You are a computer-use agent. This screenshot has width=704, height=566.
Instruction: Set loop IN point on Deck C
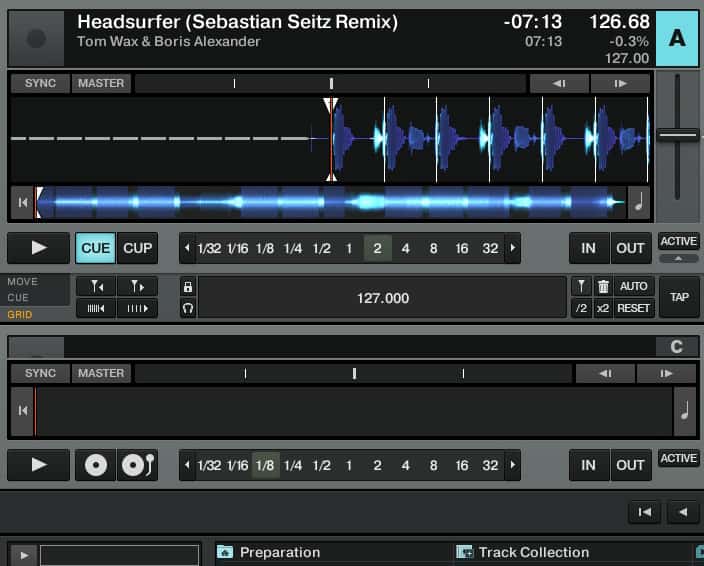point(589,465)
